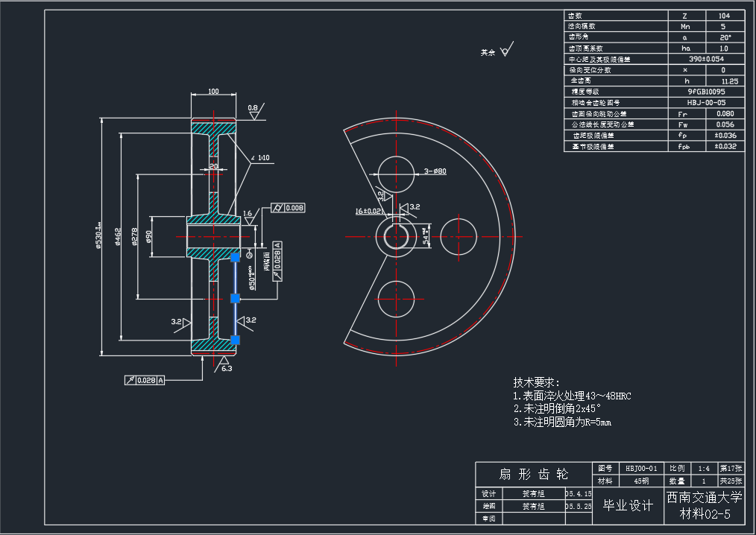The image size is (756, 535).
Task: Select the upper endpoint grip of highlighted line
Action: pyautogui.click(x=236, y=257)
